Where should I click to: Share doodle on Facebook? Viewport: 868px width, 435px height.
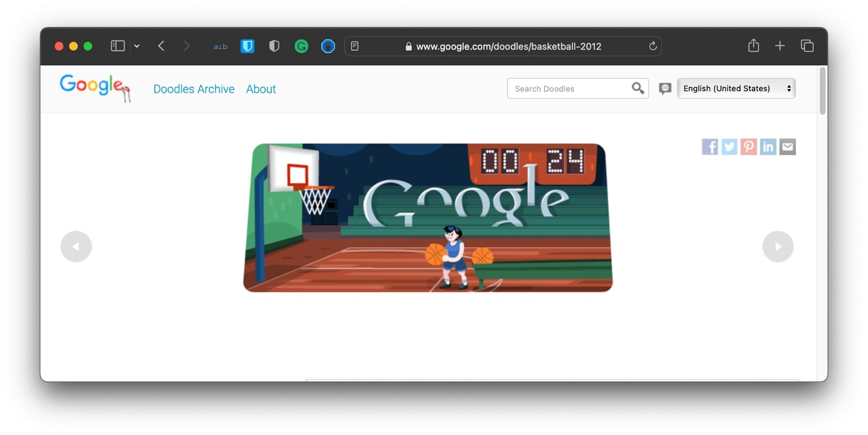click(x=710, y=147)
